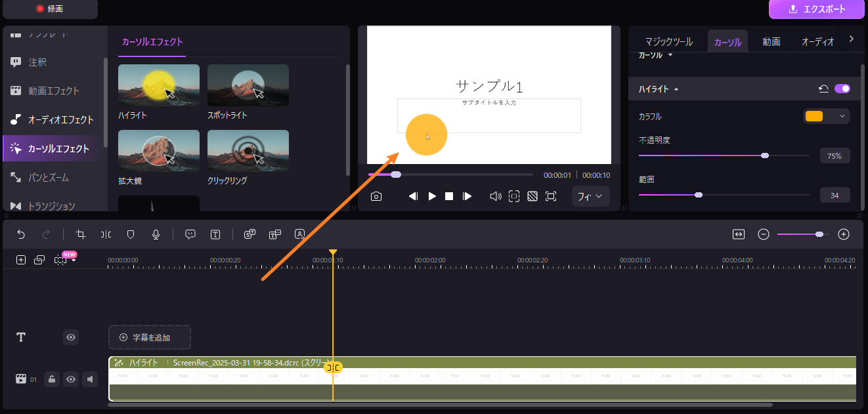The width and height of the screenshot is (868, 414).
Task: Click the text box T icon
Action: point(215,234)
